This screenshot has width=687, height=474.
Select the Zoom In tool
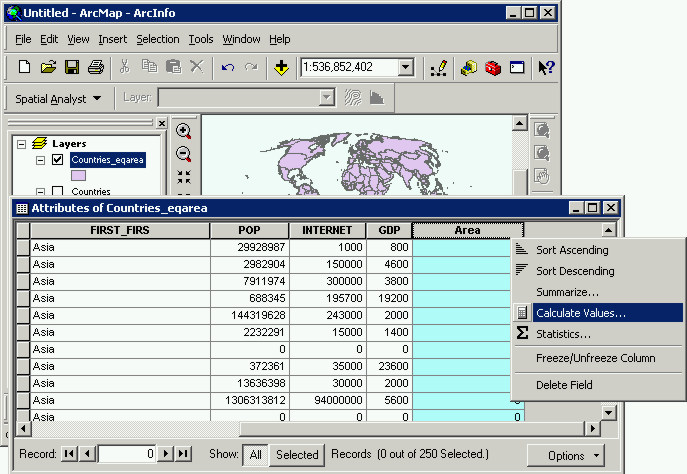(184, 132)
